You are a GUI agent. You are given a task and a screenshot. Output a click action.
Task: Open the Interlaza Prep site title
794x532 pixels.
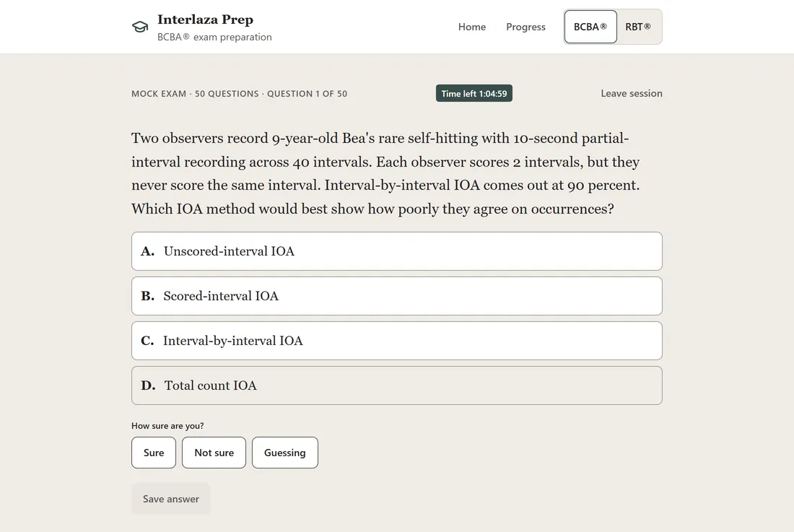click(x=205, y=19)
